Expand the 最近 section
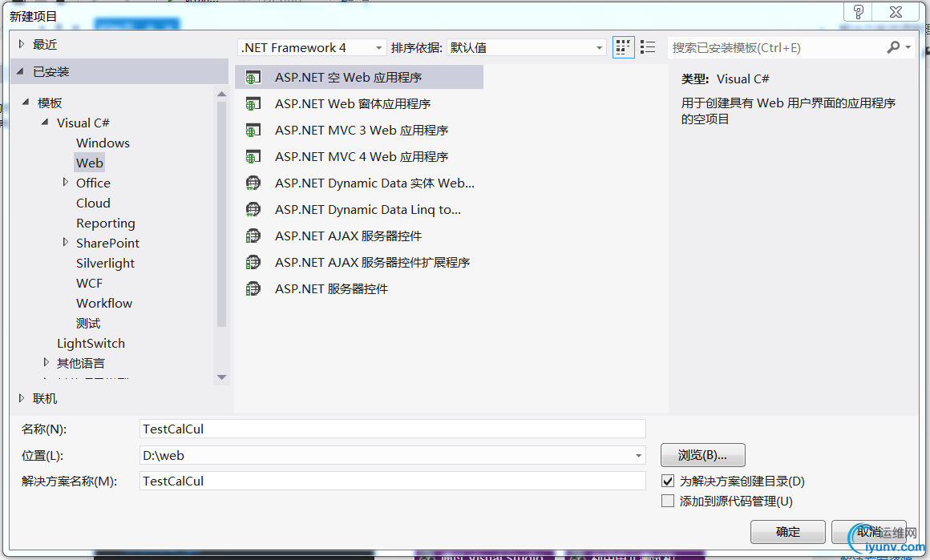Viewport: 930px width, 560px height. coord(22,44)
